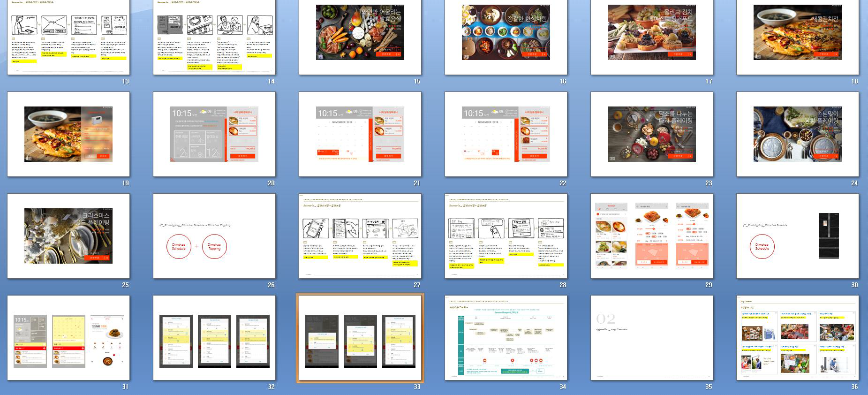Select slide 18 kimchi pancake thumbnail
The width and height of the screenshot is (868, 395).
pyautogui.click(x=798, y=37)
